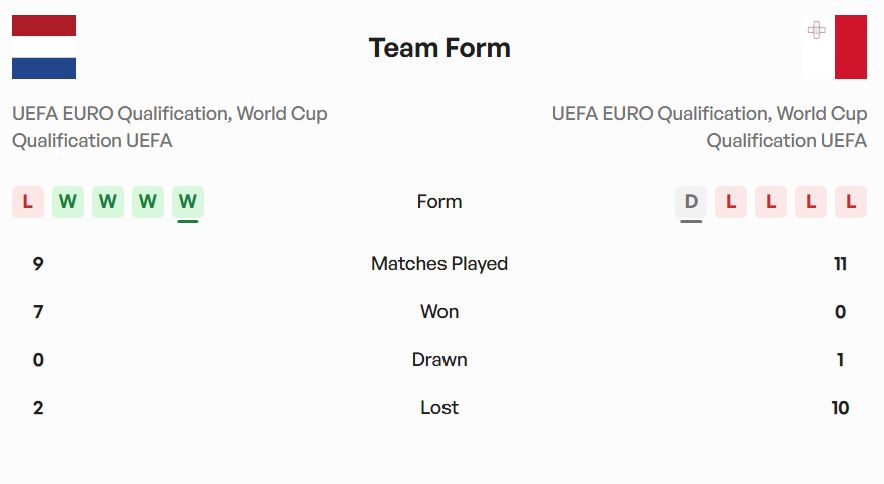The width and height of the screenshot is (884, 484).
Task: Click Malta's 11 Matches Played value
Action: 841,263
